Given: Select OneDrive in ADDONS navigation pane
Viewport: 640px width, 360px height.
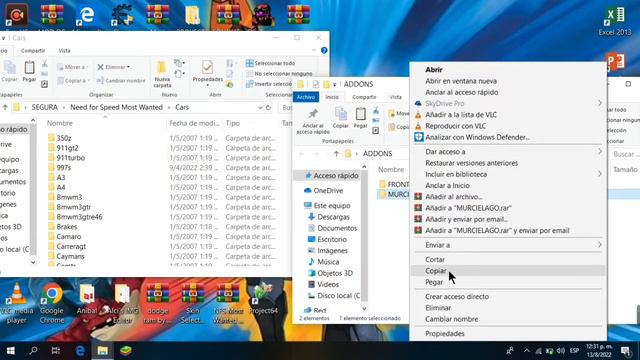Looking at the screenshot, I should click(x=328, y=191).
